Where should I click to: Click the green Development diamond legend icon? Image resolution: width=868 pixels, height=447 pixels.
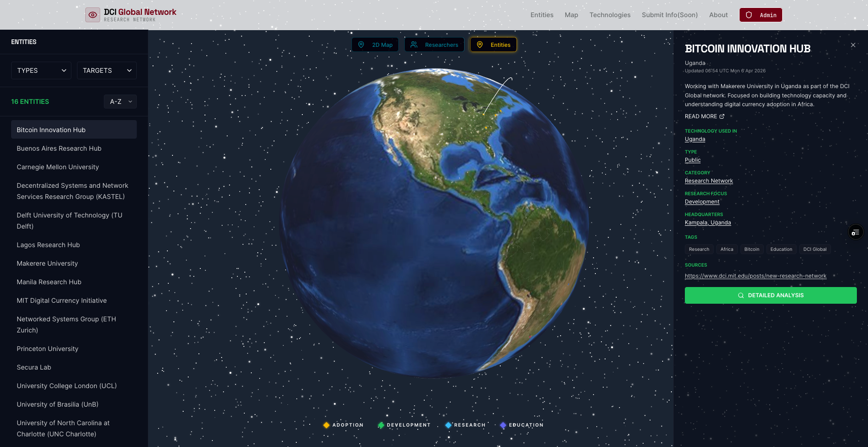[381, 425]
